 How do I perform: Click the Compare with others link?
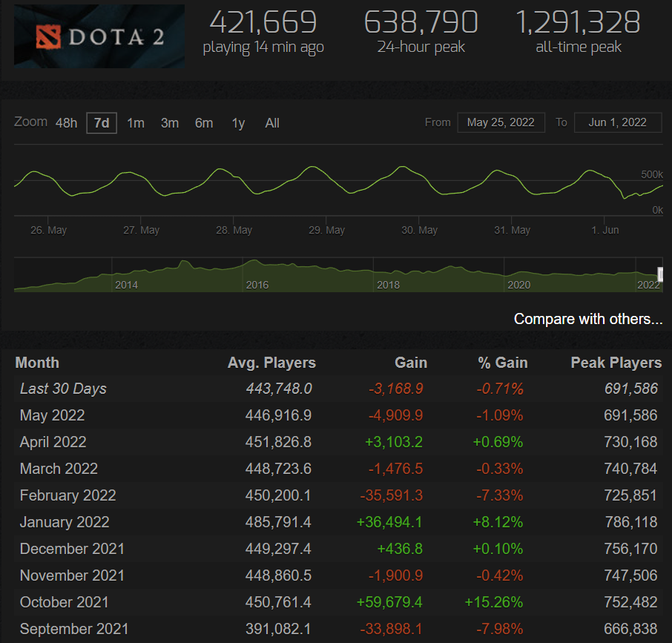[588, 319]
